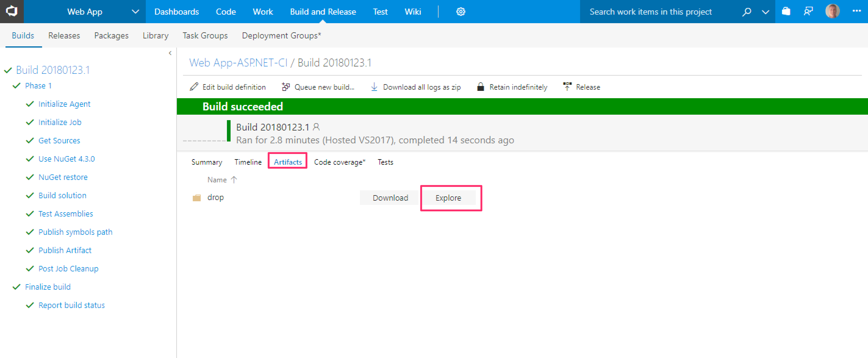Click the search work items field
The width and height of the screenshot is (868, 358).
click(650, 12)
